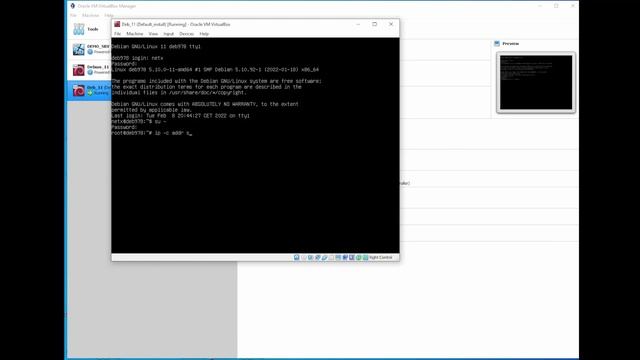Open the recording indicator in VM status bar
Image resolution: width=640 pixels, height=360 pixels.
pyautogui.click(x=345, y=258)
